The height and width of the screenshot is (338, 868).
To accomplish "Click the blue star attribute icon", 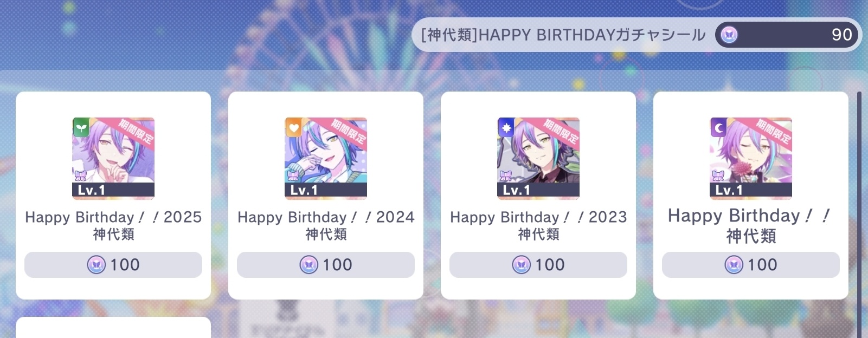I will [x=506, y=127].
